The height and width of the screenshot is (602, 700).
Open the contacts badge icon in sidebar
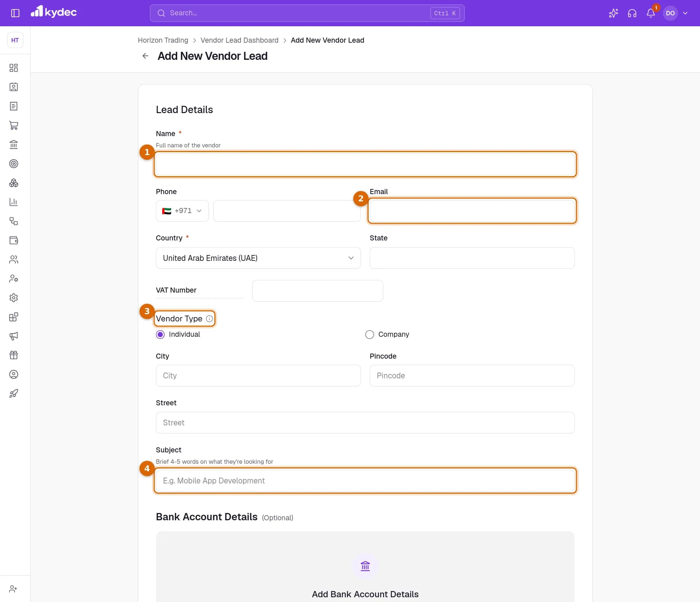(13, 87)
